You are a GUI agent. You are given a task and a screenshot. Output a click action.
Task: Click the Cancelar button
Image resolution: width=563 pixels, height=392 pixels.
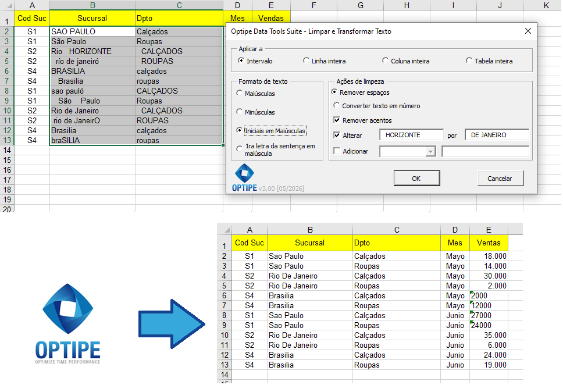500,179
